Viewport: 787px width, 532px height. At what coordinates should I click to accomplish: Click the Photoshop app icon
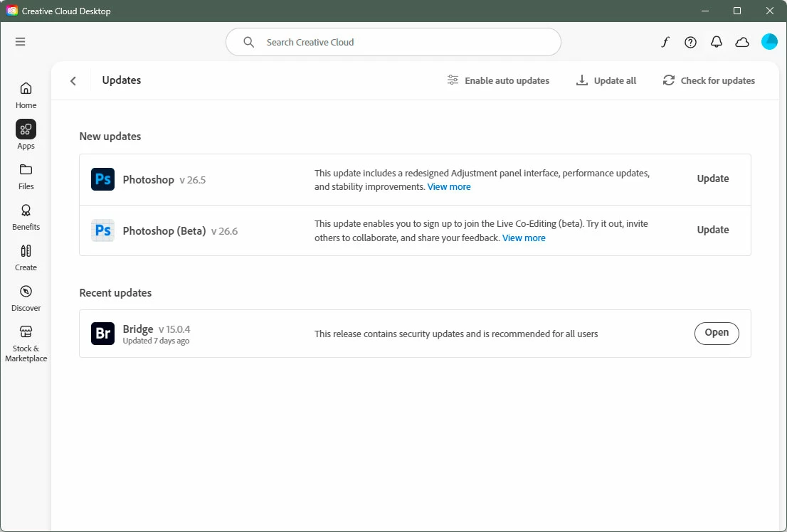[103, 179]
